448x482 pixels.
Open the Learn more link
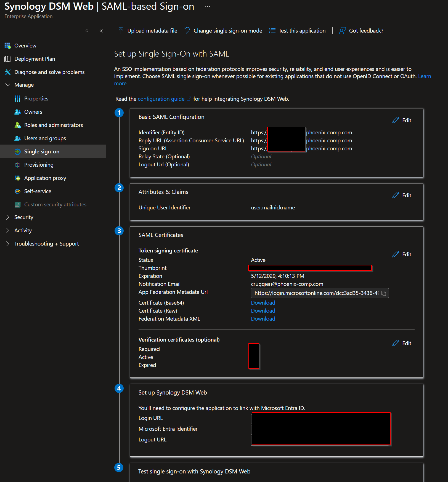424,76
